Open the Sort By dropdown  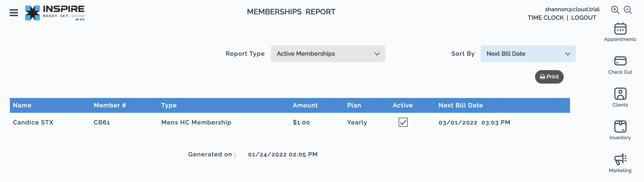[528, 53]
